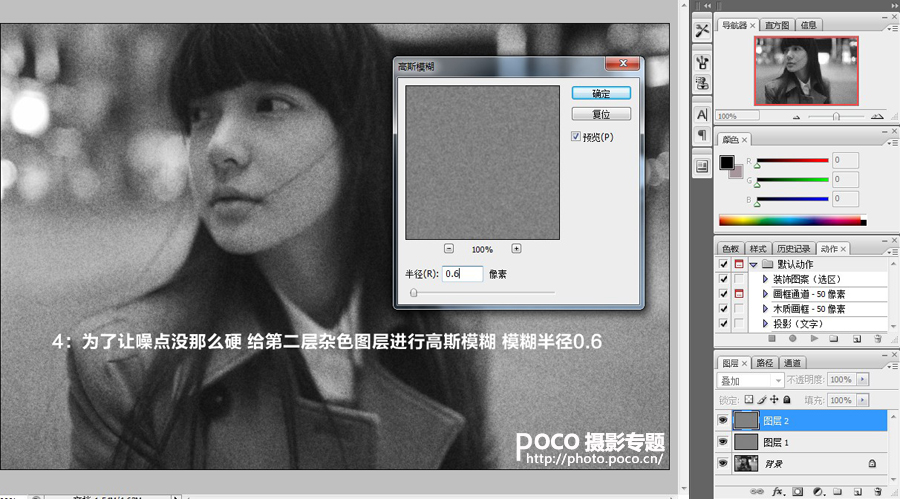The height and width of the screenshot is (499, 900).
Task: Click the foreground black color swatch
Action: click(x=727, y=162)
